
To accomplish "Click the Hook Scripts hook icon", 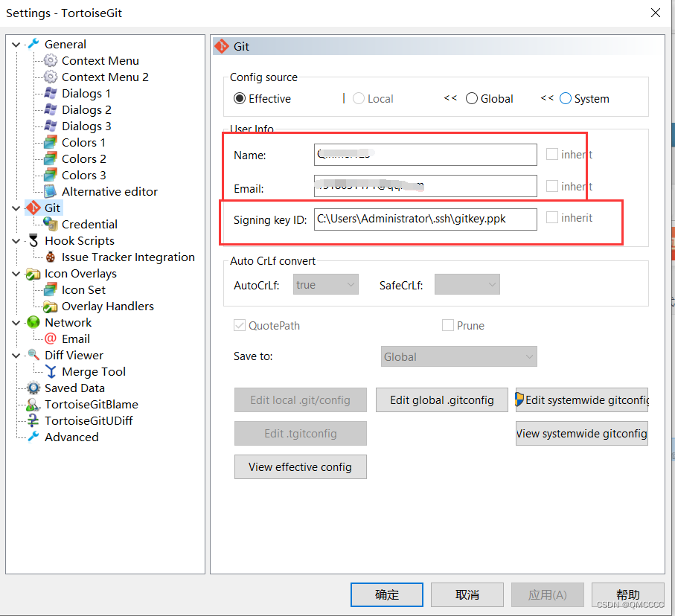I will (33, 240).
